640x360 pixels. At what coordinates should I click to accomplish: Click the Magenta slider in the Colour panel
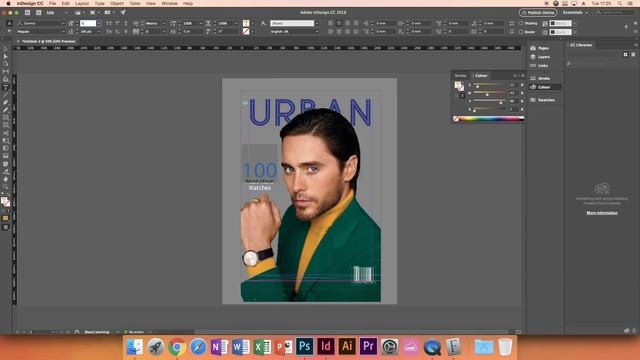click(489, 93)
